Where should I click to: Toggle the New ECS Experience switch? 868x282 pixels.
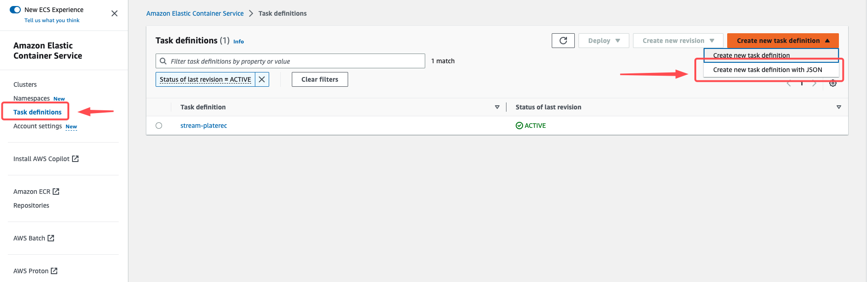(x=15, y=10)
